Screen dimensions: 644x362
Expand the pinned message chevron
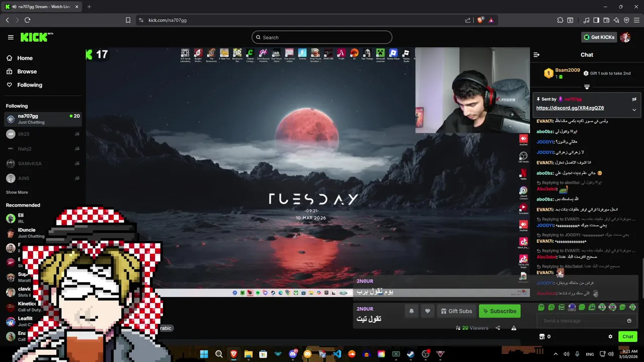tap(634, 110)
